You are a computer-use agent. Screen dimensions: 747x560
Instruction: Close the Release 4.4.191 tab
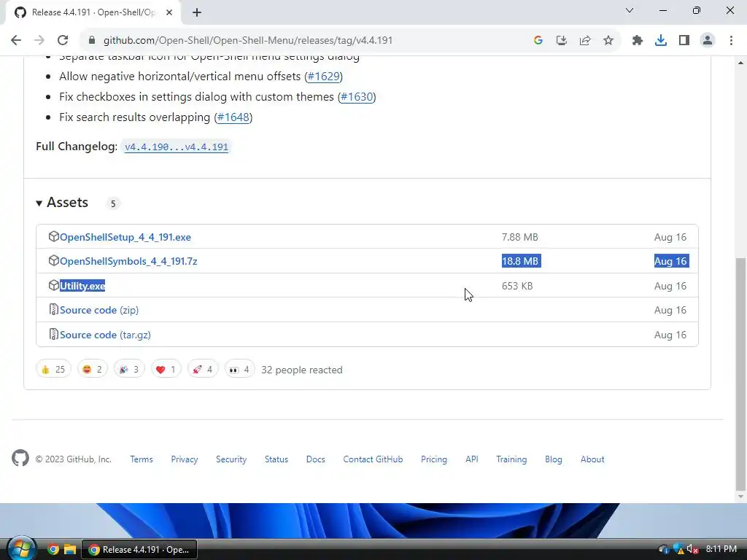point(169,12)
